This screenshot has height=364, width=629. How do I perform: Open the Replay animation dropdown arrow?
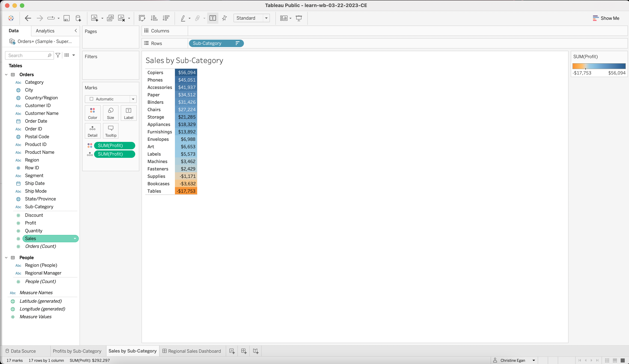[59, 18]
